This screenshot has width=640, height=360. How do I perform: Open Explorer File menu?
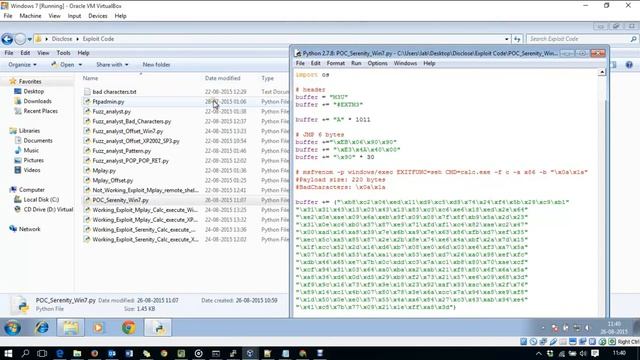point(9,53)
